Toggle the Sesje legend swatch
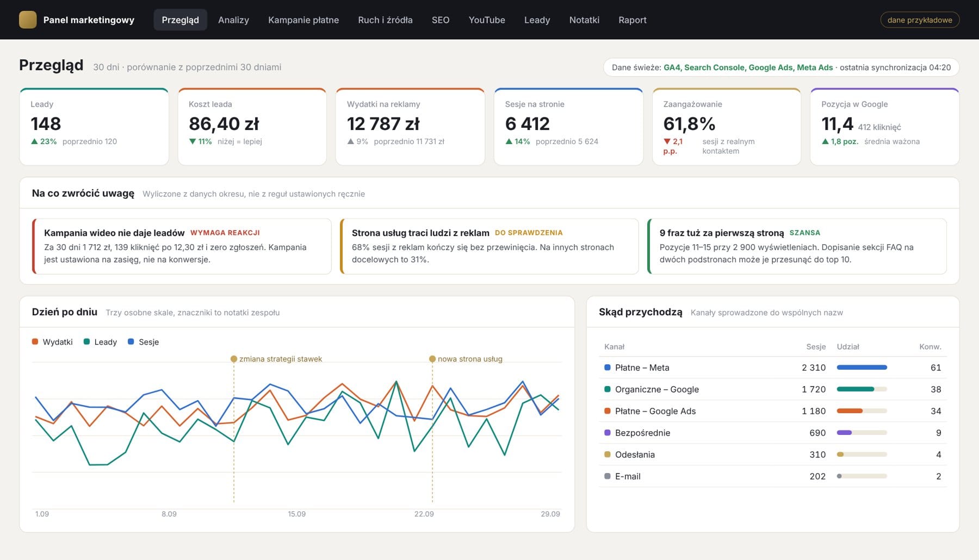Screen dimensions: 979x560 click(131, 342)
